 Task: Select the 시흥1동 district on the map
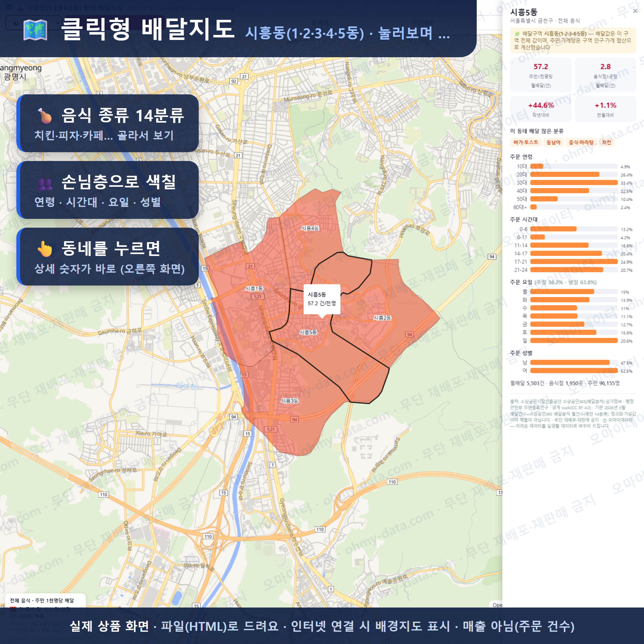click(x=254, y=289)
